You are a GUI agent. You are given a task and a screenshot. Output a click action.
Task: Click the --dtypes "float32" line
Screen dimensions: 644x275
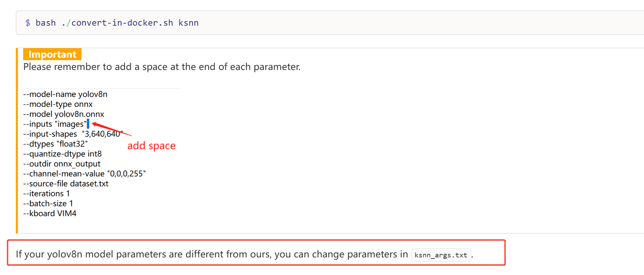tap(56, 144)
